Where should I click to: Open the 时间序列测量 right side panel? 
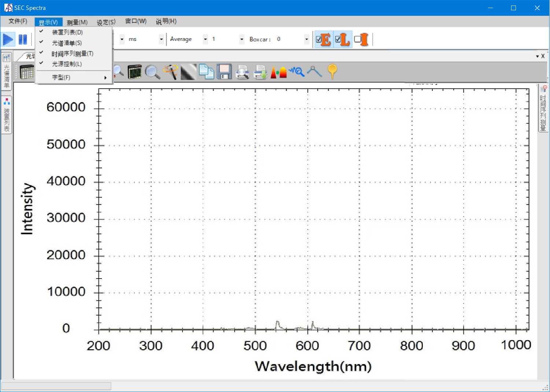pyautogui.click(x=543, y=108)
